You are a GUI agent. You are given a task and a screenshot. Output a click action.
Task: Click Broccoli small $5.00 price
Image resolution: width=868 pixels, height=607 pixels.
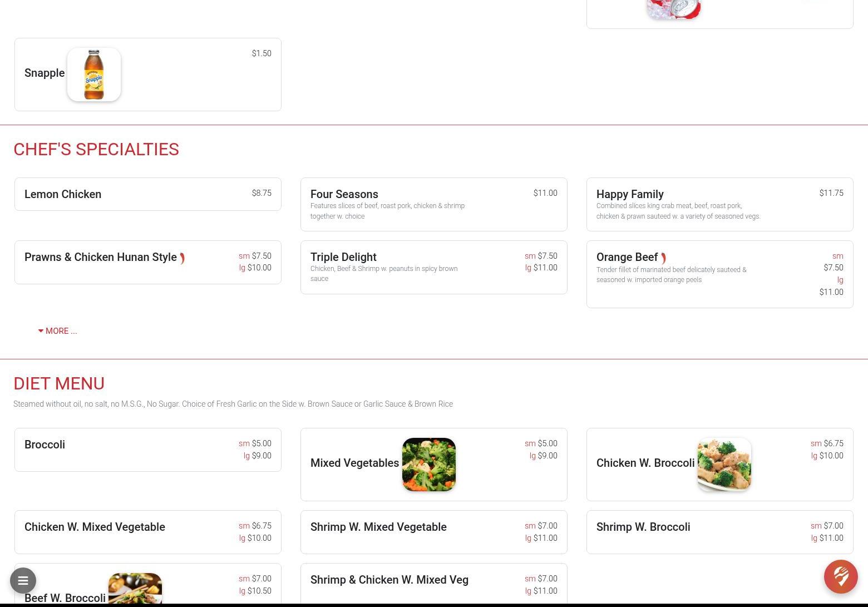click(262, 443)
